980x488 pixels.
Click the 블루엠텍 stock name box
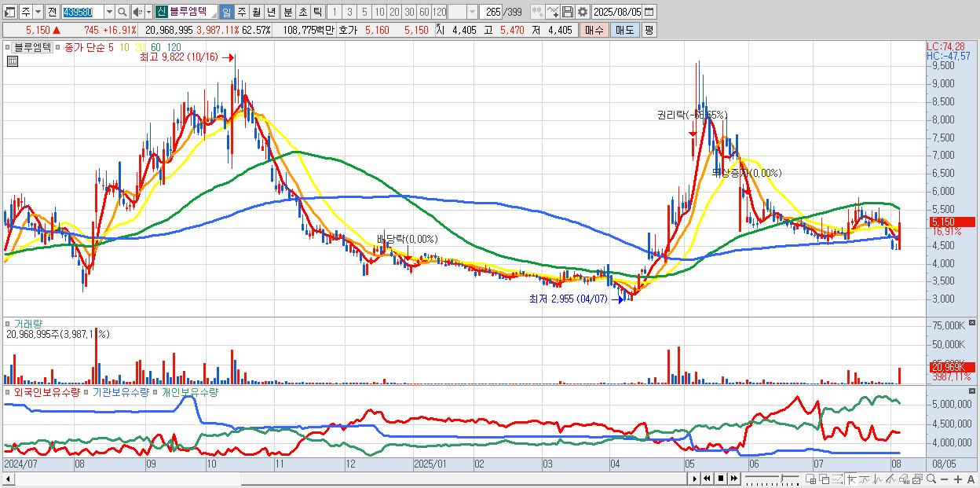click(192, 12)
